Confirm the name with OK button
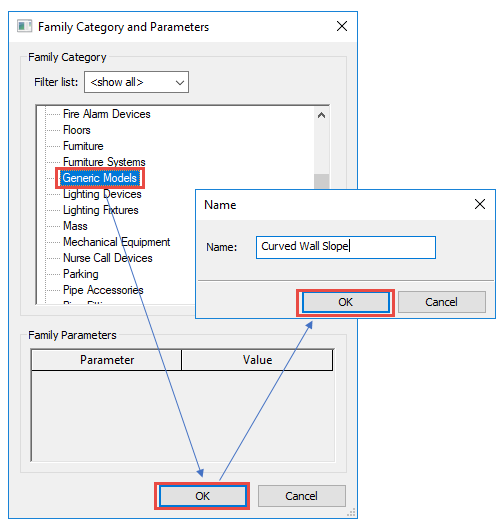502x525 pixels. (x=346, y=302)
